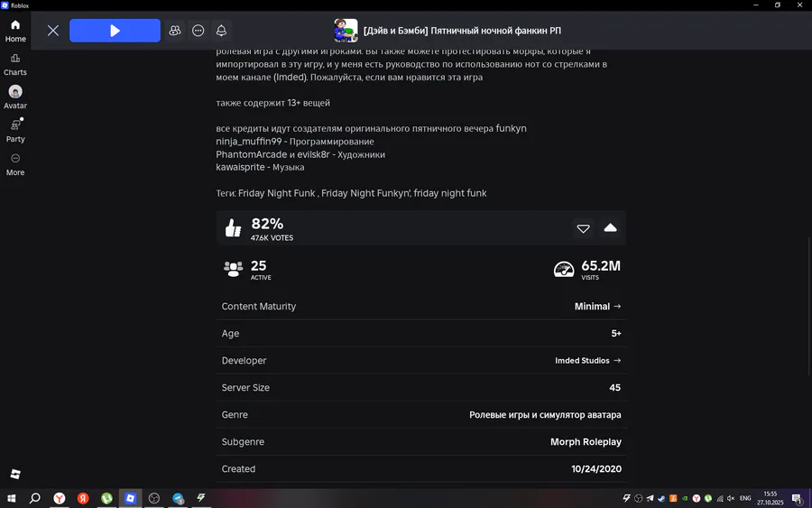Viewport: 812px width, 508px height.
Task: Click the Steam tray icon
Action: coord(661,498)
